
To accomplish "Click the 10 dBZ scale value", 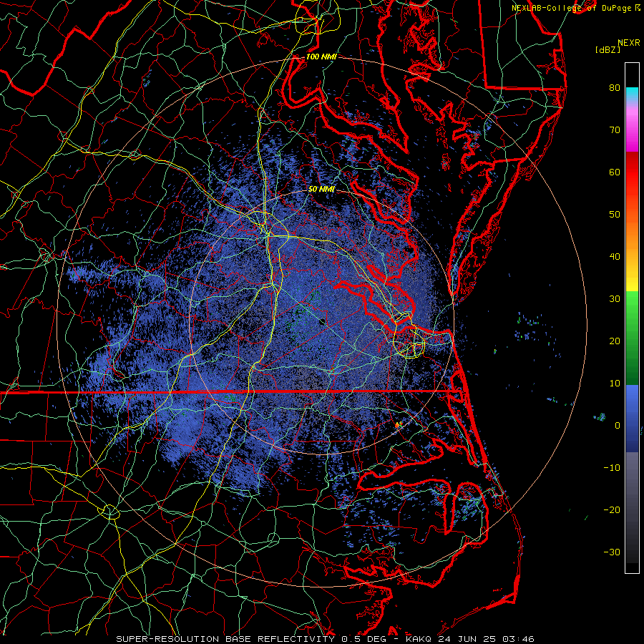I will [615, 384].
